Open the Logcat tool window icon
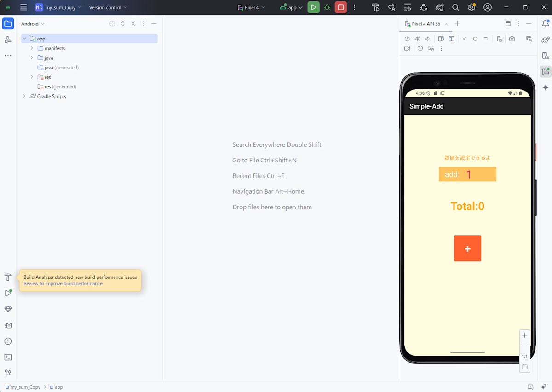The height and width of the screenshot is (392, 552). (x=8, y=325)
